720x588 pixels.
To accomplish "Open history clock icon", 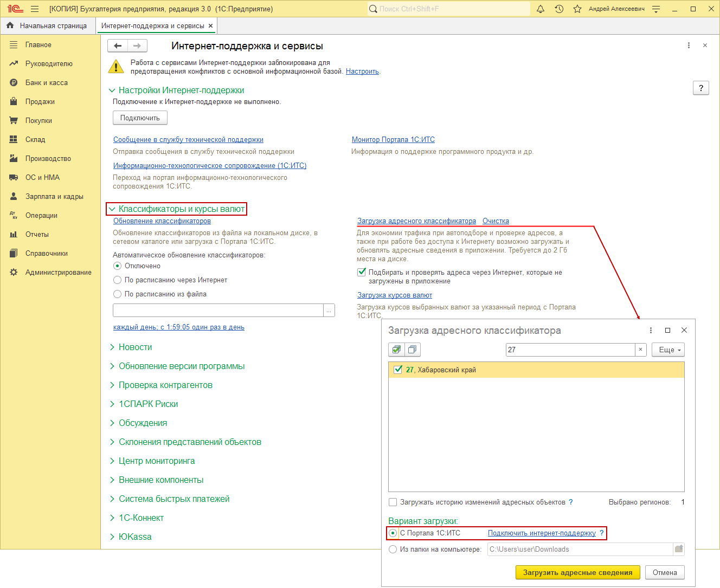I will tap(559, 9).
